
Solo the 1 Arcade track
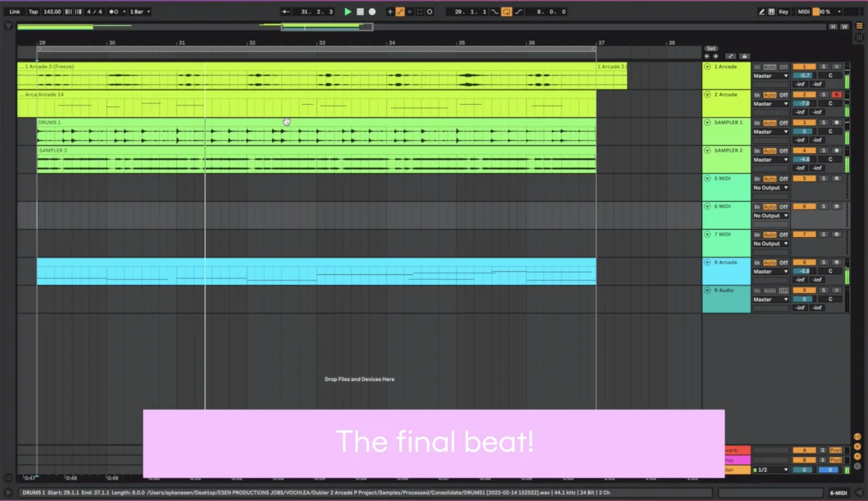click(823, 67)
